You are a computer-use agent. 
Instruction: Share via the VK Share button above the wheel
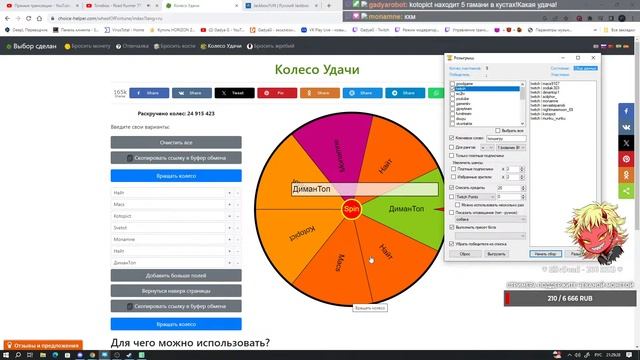(192, 93)
